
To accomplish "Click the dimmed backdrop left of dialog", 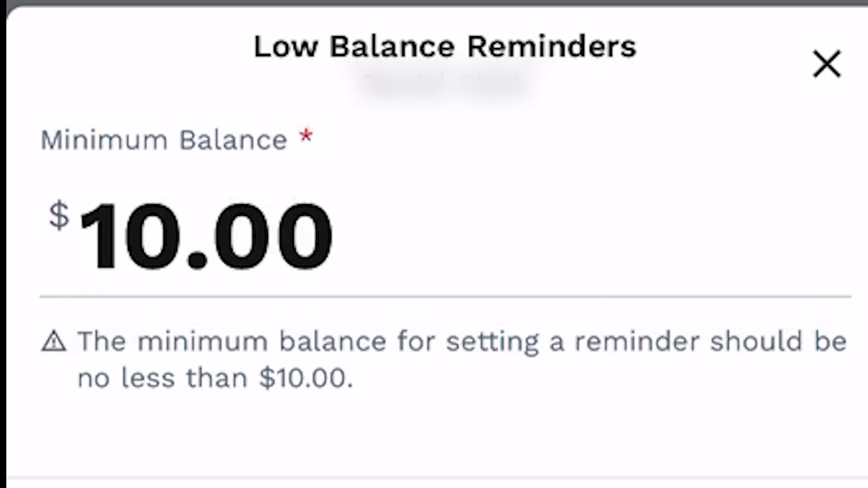I will (x=3, y=244).
